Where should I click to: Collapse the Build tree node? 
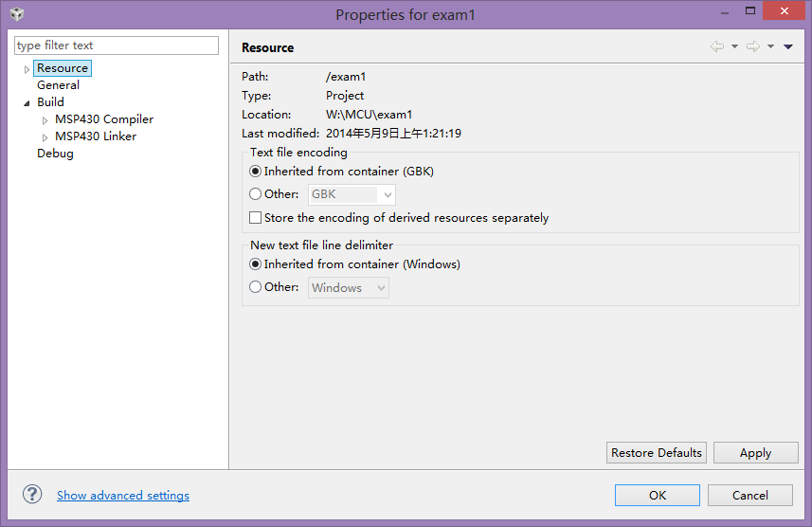(x=27, y=102)
